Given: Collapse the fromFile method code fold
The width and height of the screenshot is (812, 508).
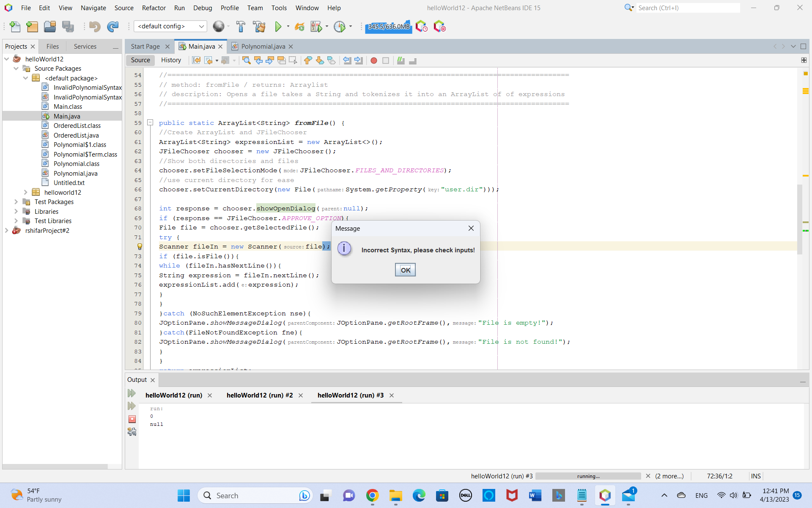Looking at the screenshot, I should click(x=150, y=123).
